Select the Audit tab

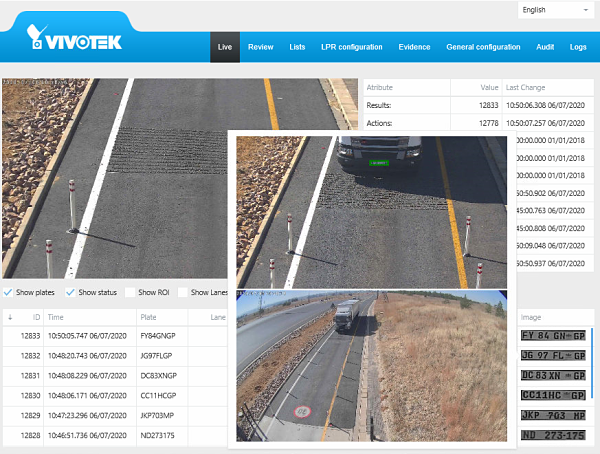click(x=545, y=47)
